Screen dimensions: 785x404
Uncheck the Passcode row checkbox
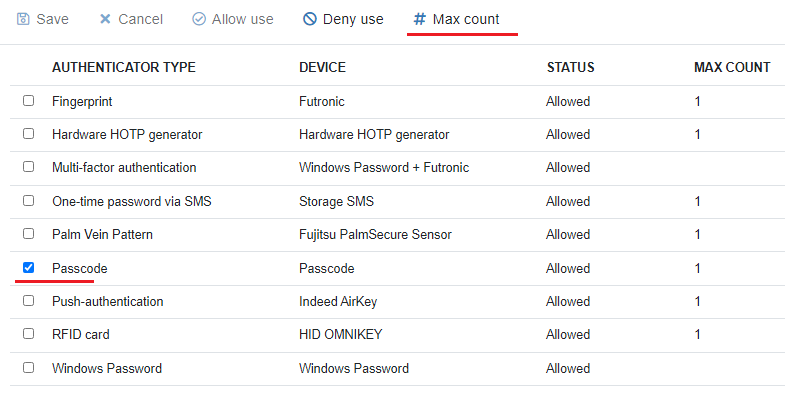click(x=28, y=268)
